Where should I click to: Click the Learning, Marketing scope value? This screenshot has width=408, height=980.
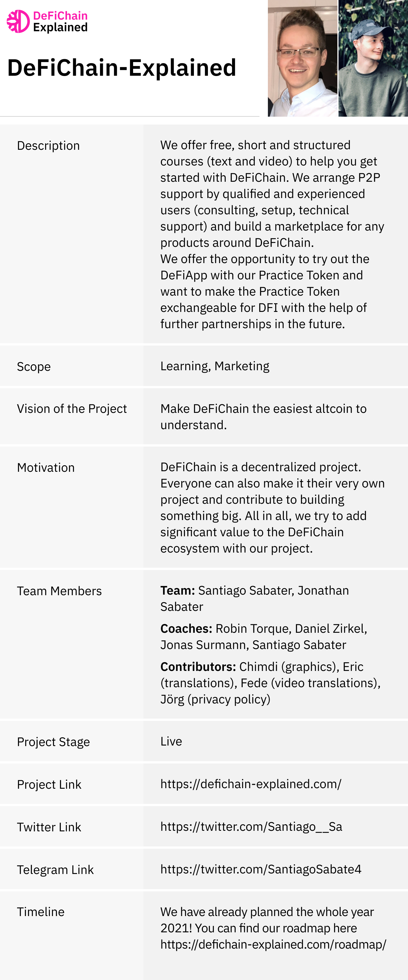pyautogui.click(x=214, y=366)
